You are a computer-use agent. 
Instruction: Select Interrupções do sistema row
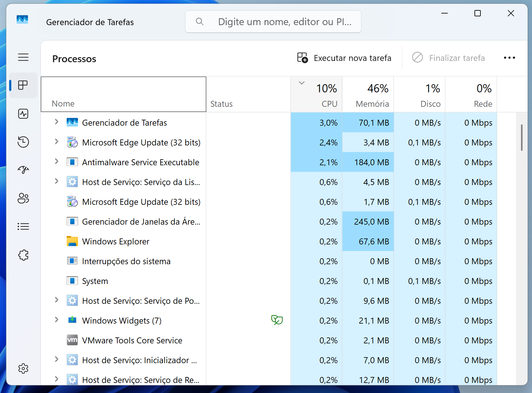pos(269,261)
